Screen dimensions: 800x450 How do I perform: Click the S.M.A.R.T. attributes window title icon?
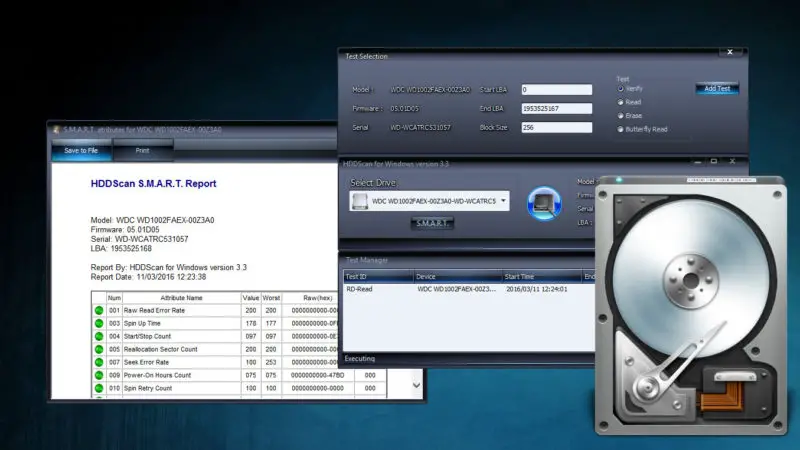[x=56, y=130]
